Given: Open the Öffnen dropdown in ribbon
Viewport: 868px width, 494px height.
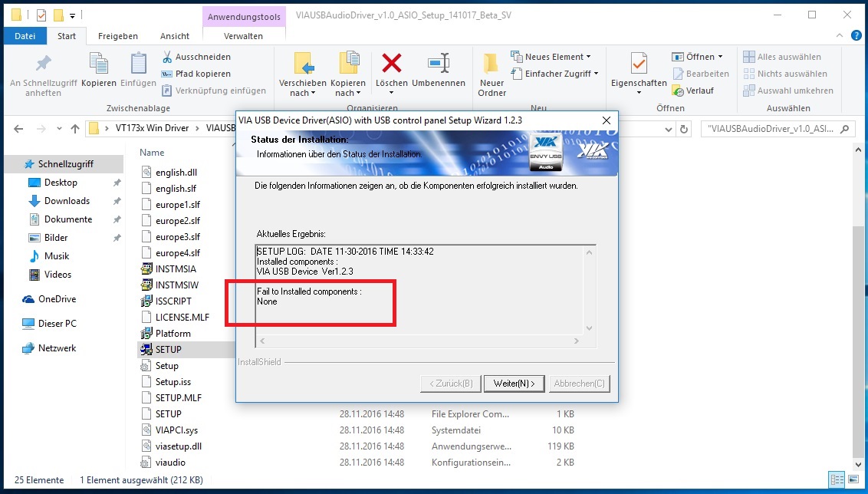Looking at the screenshot, I should [x=698, y=57].
